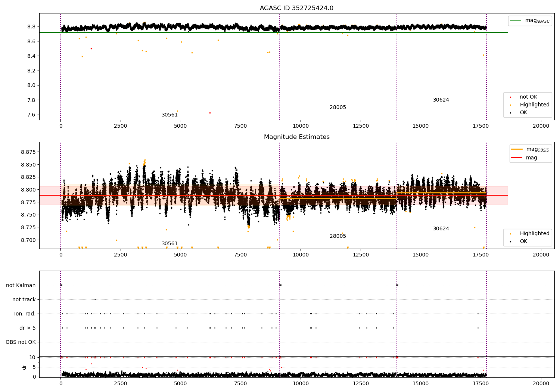Screen dimensions: 560x392
Task: Click the 8.725 y-axis tick label
Action: coord(28,228)
